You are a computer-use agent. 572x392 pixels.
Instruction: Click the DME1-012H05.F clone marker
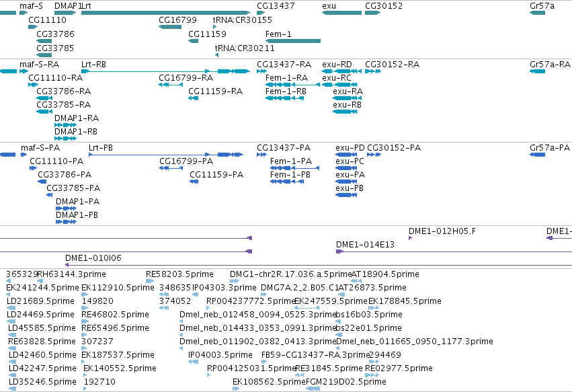[x=411, y=238]
